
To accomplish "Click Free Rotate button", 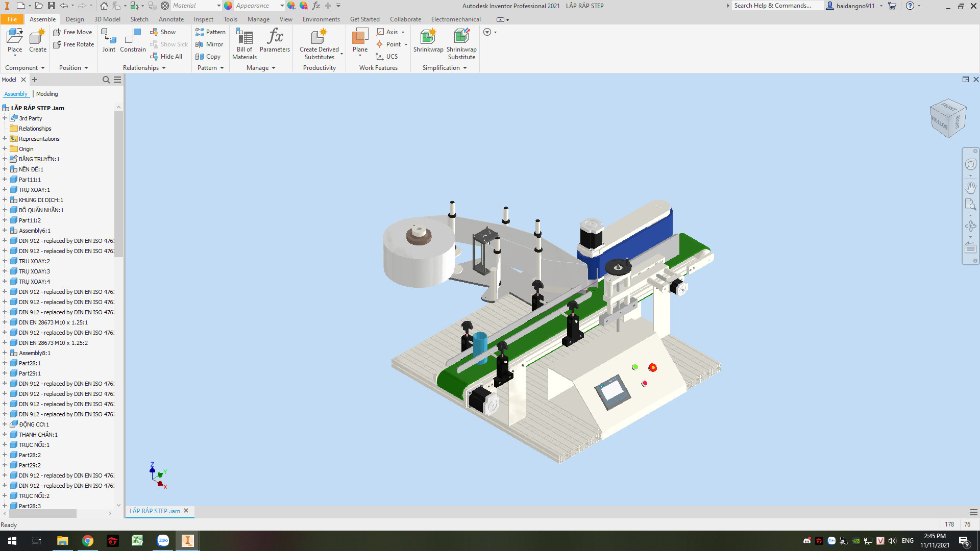I will pyautogui.click(x=73, y=44).
